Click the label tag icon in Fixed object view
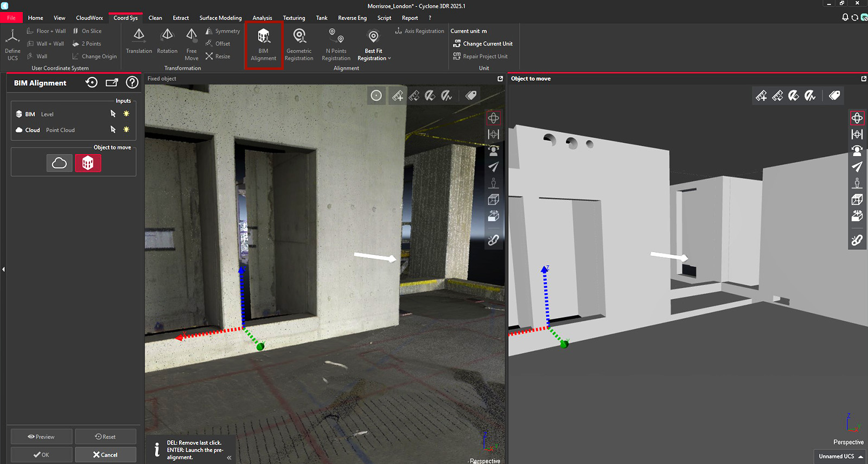Viewport: 868px width, 464px height. coord(471,95)
